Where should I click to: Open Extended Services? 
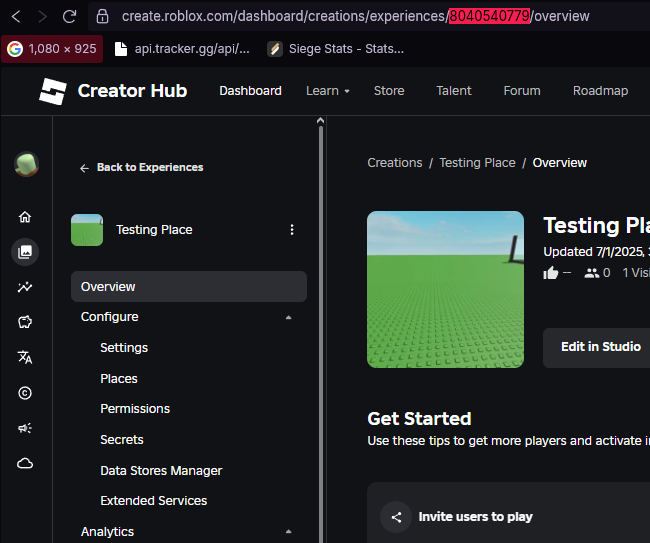[153, 501]
